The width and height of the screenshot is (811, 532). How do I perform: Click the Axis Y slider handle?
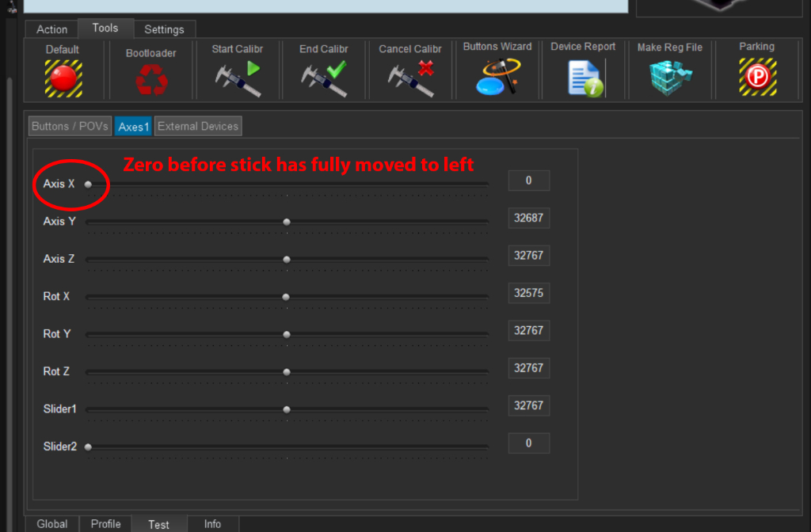287,222
